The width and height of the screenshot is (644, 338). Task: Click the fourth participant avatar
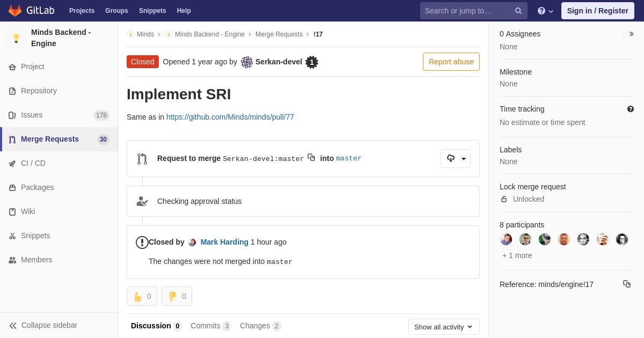tap(564, 239)
